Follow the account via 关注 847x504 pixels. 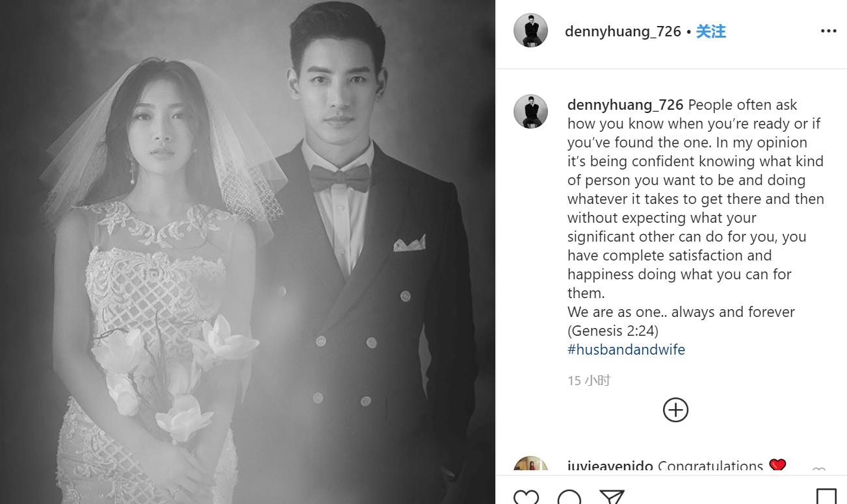(x=710, y=31)
